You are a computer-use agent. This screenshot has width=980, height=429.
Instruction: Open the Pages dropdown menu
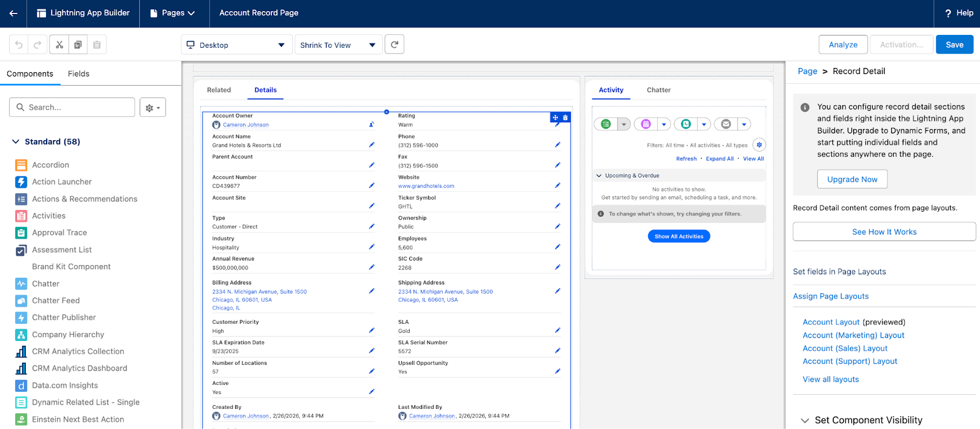click(175, 13)
